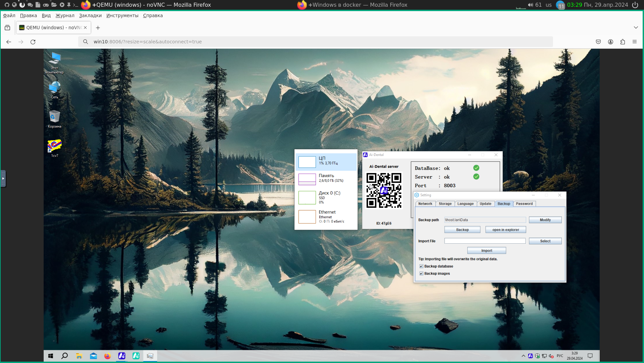The image size is (644, 363).
Task: Click the host power button in top panel
Action: 635,5
